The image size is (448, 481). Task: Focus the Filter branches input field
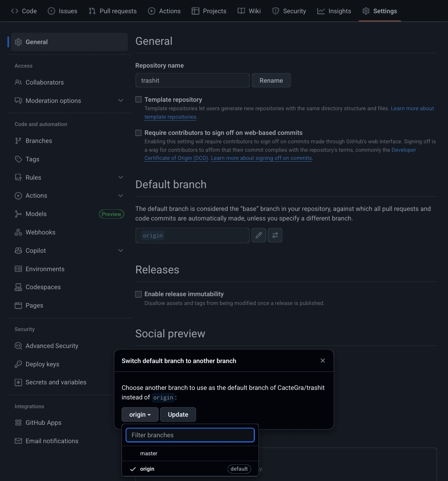point(190,435)
